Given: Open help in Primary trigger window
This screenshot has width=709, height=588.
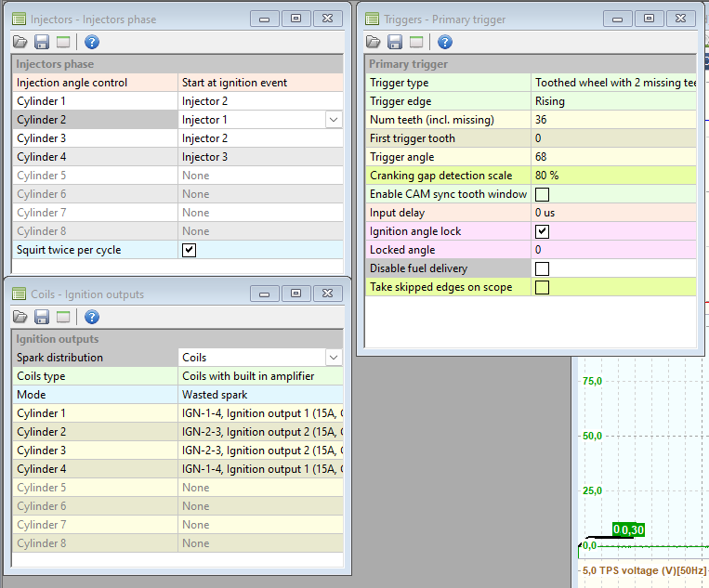Looking at the screenshot, I should 445,42.
